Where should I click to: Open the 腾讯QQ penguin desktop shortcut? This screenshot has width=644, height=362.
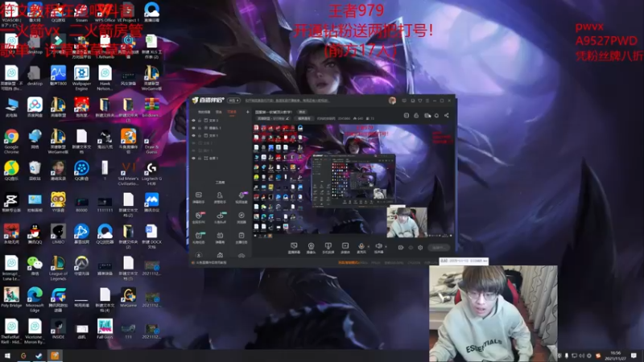pyautogui.click(x=35, y=234)
